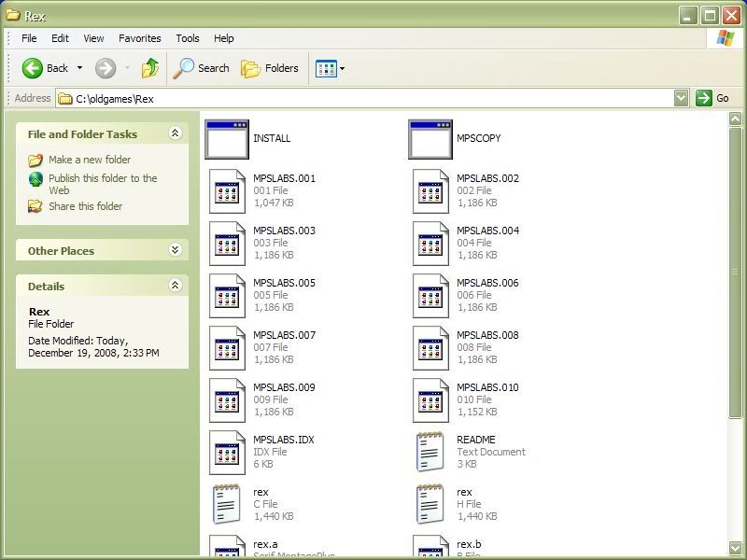Select the MPSLABS.002 file icon

click(x=430, y=191)
